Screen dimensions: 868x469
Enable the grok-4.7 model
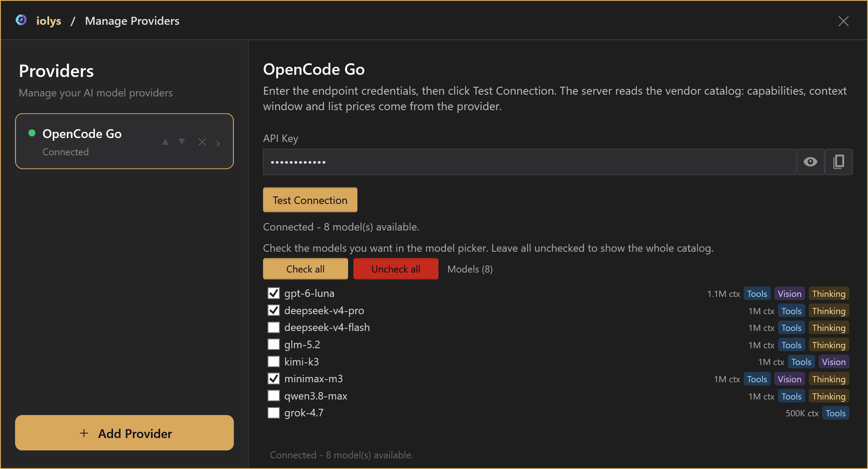coord(274,413)
